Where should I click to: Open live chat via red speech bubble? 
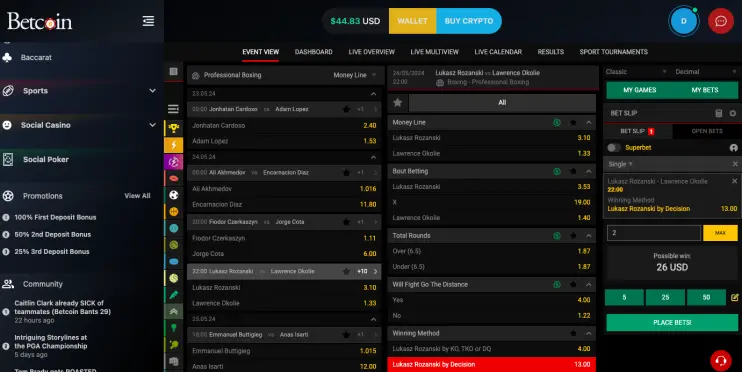point(721,21)
